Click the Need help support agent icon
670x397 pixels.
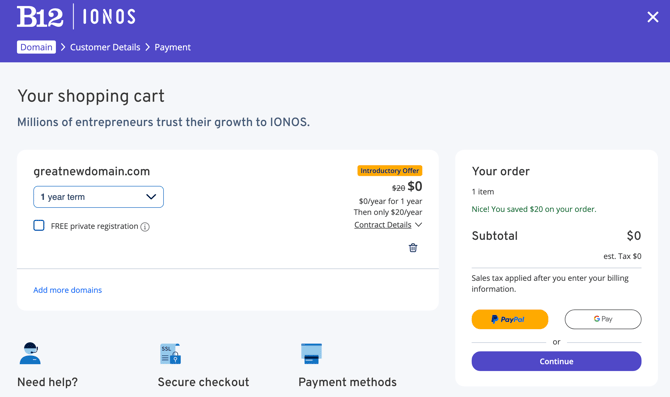pos(30,353)
